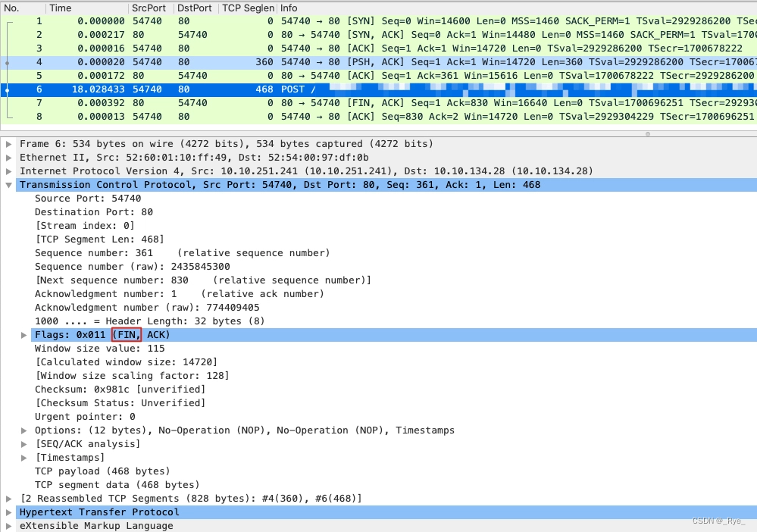Screen dimensions: 757x532
Task: Sort by the TCP Seglen column header
Action: click(x=248, y=8)
